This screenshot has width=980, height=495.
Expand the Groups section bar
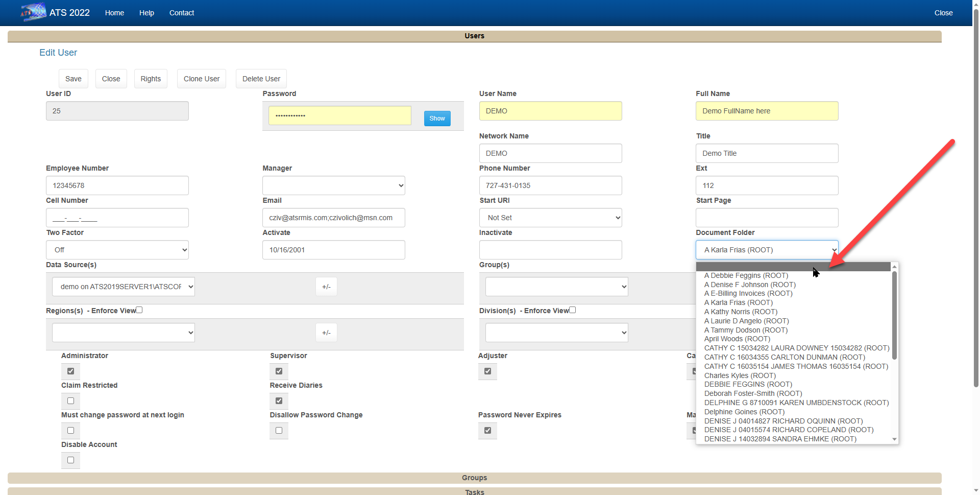tap(474, 478)
